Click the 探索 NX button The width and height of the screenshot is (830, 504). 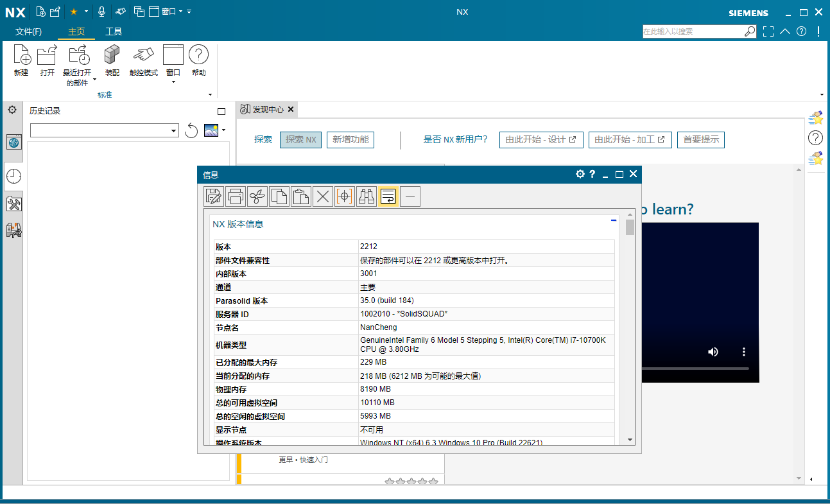(x=300, y=139)
